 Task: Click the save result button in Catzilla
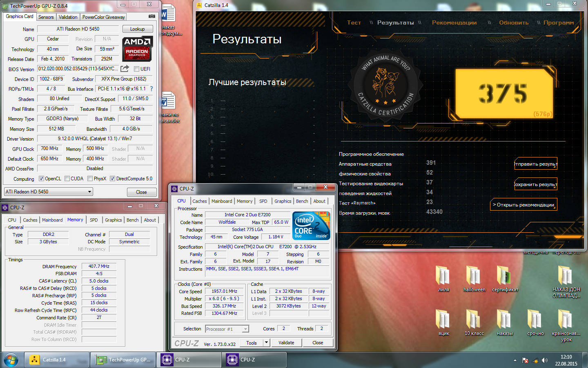(536, 184)
